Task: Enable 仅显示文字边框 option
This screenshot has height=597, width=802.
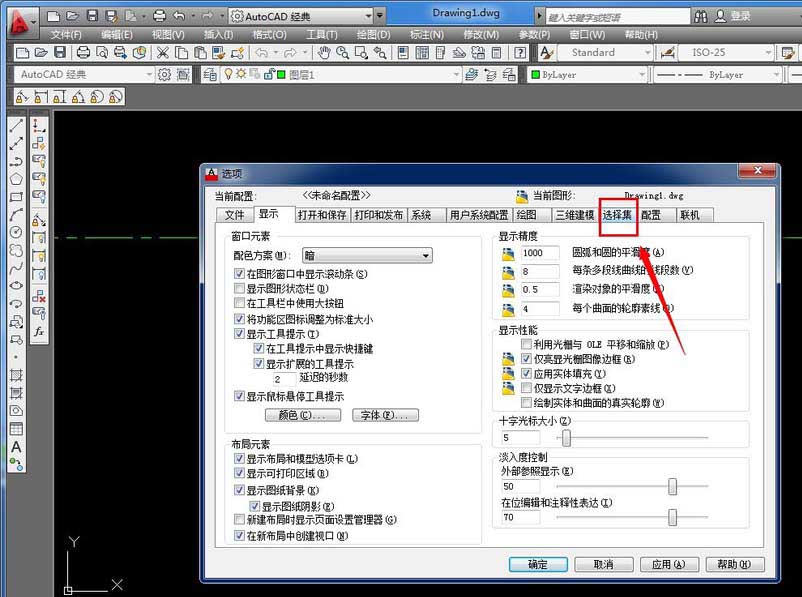Action: (526, 388)
